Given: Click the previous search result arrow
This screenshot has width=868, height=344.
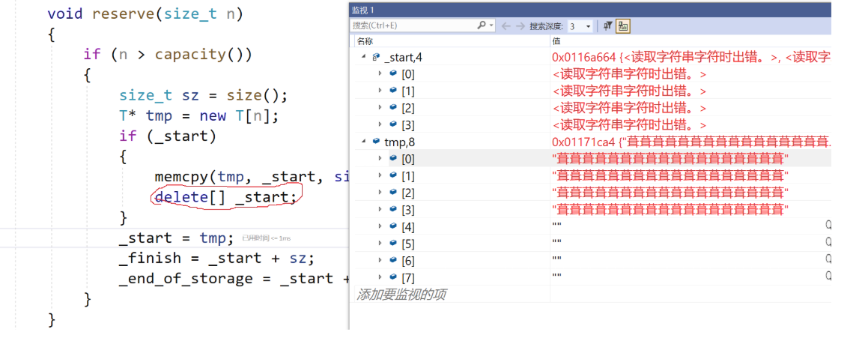Looking at the screenshot, I should (x=505, y=25).
